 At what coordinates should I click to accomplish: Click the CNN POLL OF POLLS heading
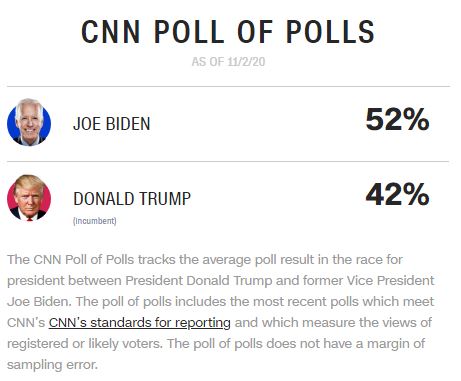coord(228,32)
